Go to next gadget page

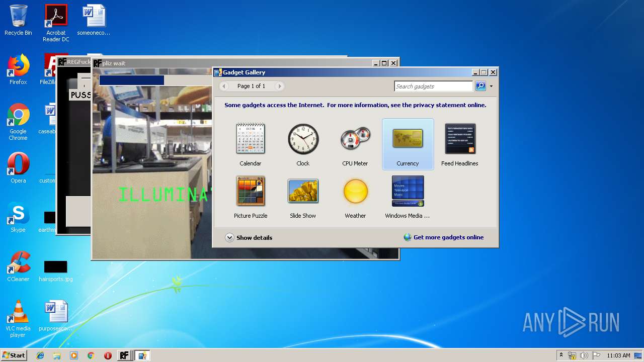tap(279, 86)
